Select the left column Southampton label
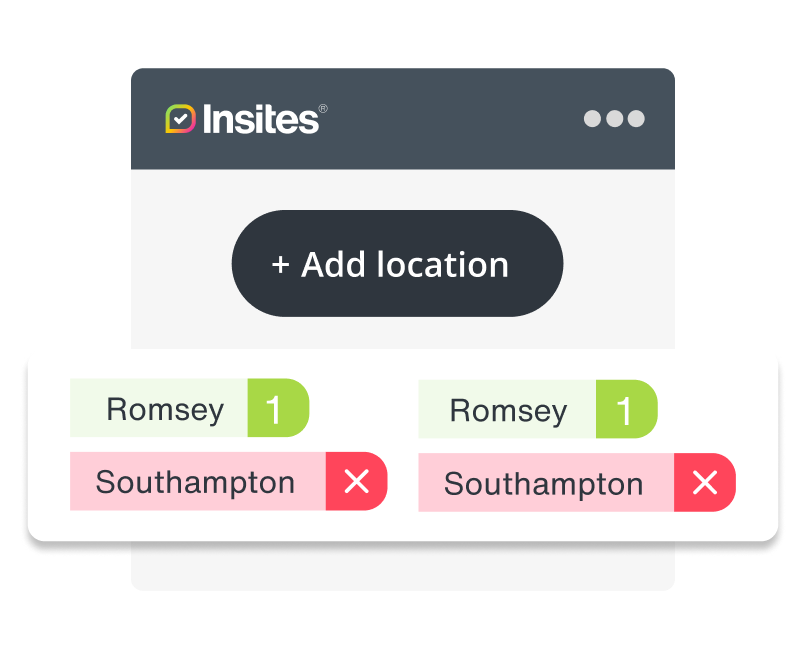The width and height of the screenshot is (806, 646). [196, 482]
